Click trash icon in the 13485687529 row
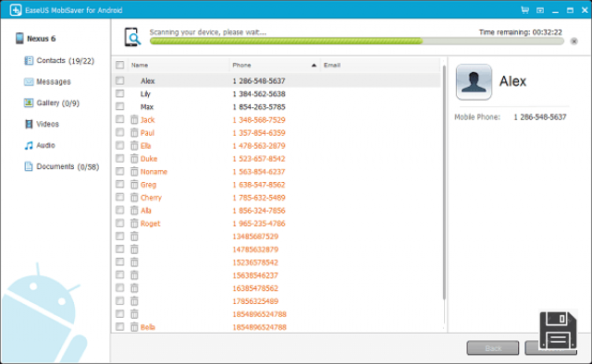592x364 pixels. 134,237
